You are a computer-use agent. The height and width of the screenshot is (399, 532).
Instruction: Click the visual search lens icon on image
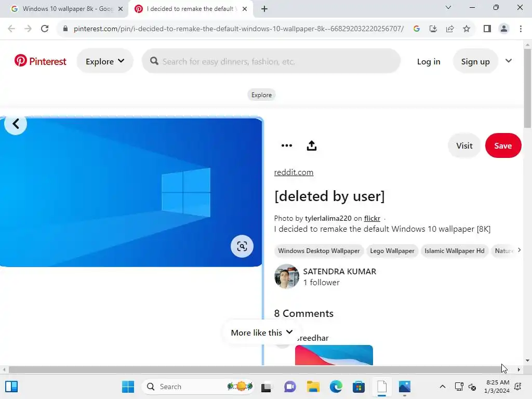pos(242,246)
